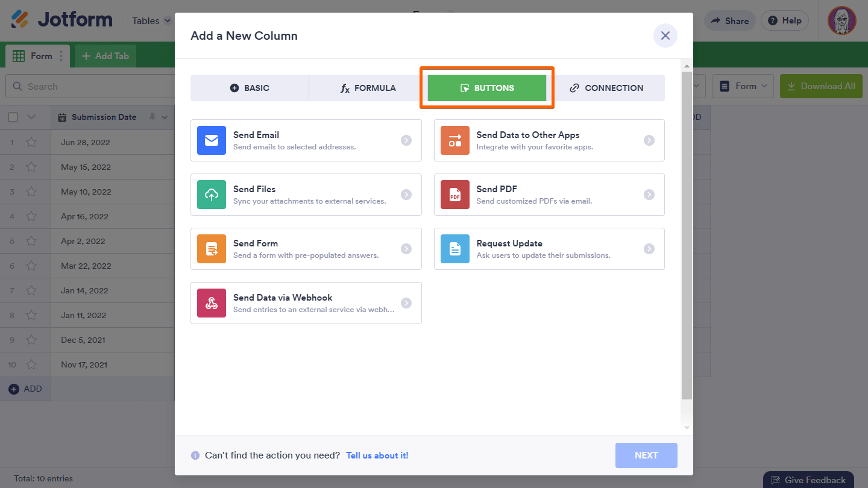Image resolution: width=868 pixels, height=488 pixels.
Task: Click the Tell us about it link
Action: [x=377, y=455]
